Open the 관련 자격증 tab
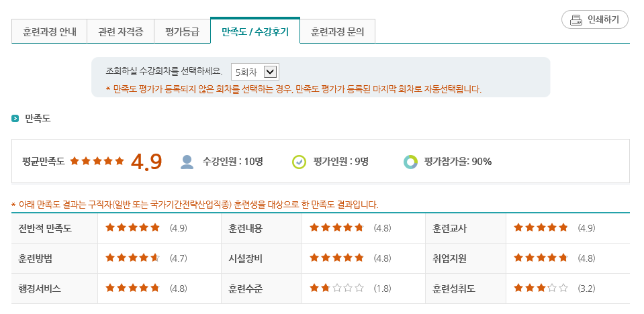This screenshot has height=314, width=644. point(121,32)
